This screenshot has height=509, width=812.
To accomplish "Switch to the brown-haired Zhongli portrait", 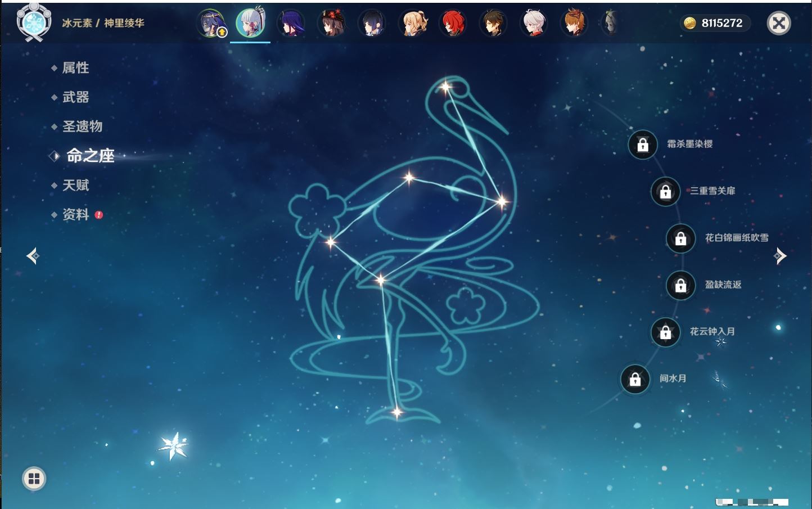I will (494, 24).
